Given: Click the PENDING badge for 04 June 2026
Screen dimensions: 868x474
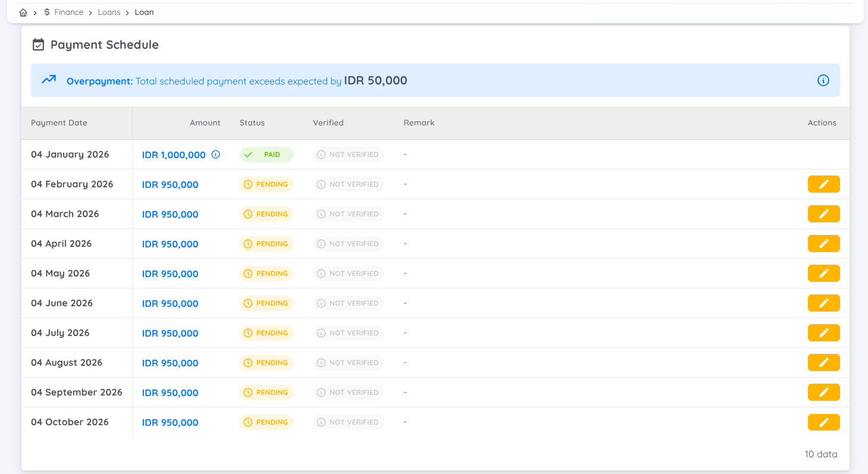Looking at the screenshot, I should tap(267, 303).
